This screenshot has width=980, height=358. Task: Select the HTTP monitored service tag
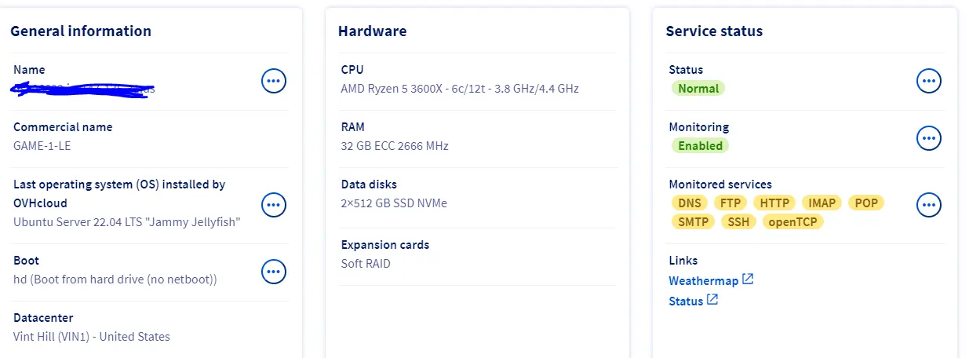pos(774,203)
